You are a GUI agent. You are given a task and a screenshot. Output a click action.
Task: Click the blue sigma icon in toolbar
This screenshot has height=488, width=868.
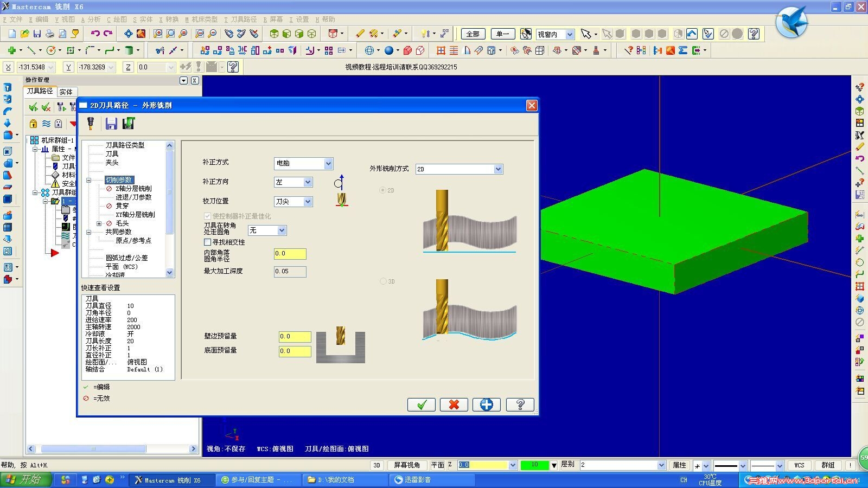[x=683, y=50]
